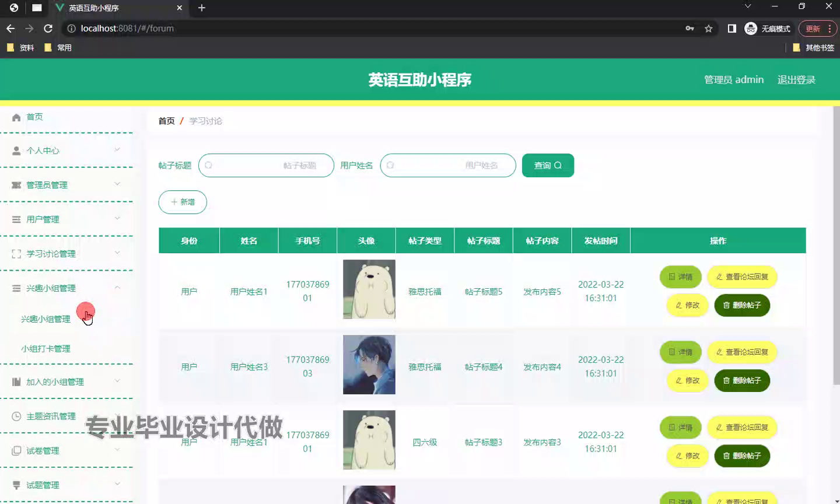Click the 试题管理 trophy icon
The width and height of the screenshot is (840, 504).
point(16,485)
